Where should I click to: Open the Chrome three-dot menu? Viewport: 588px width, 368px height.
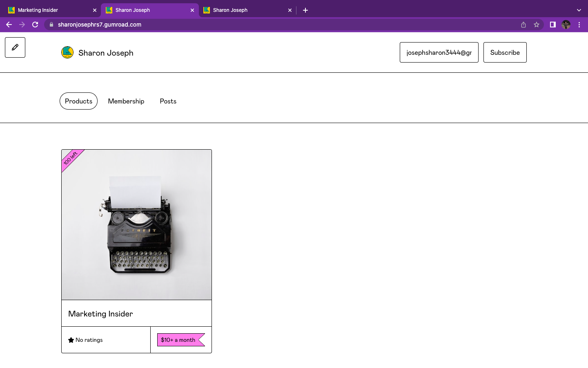pyautogui.click(x=579, y=25)
